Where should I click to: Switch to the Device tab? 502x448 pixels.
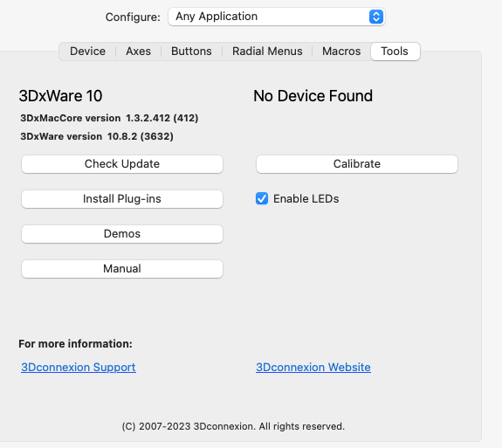click(87, 52)
